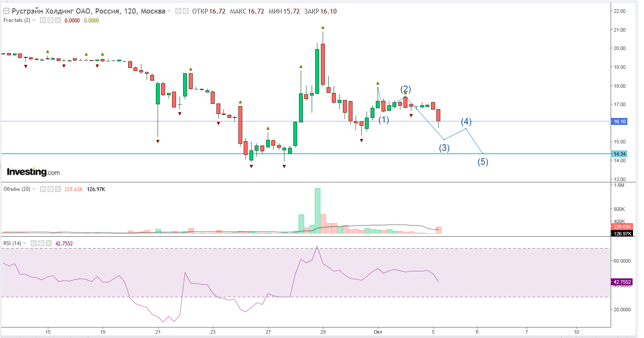Image resolution: width=644 pixels, height=338 pixels.
Task: Hide the Объём volume indicator
Action: coord(43,189)
